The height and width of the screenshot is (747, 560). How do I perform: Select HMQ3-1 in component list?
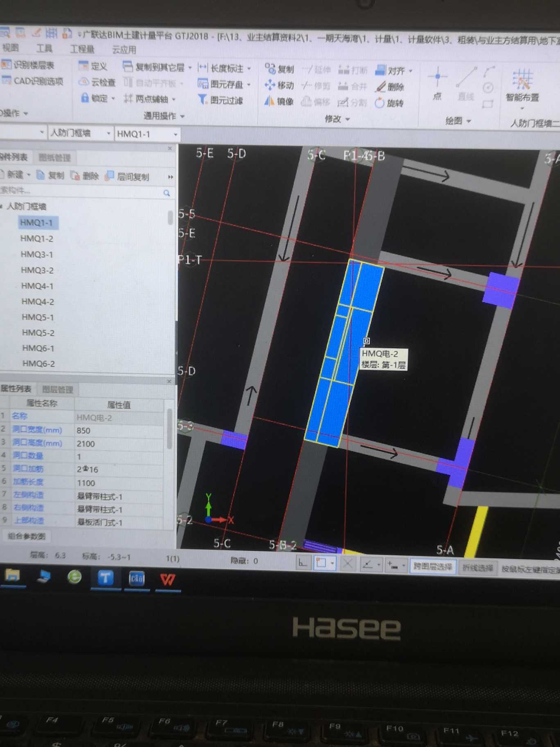37,254
